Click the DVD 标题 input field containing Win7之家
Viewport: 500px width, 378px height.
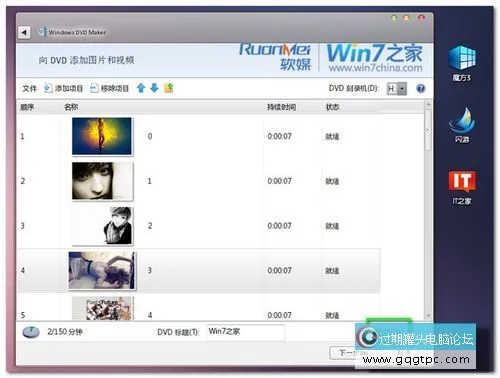[246, 332]
